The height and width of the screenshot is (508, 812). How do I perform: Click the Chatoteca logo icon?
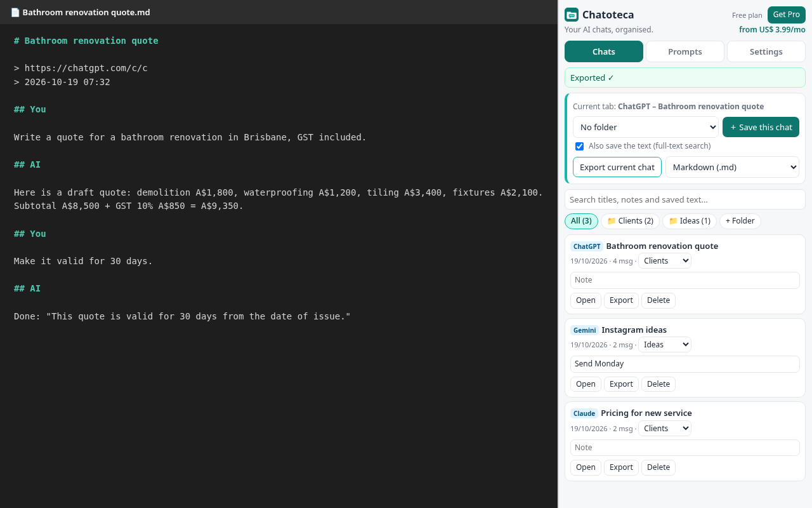point(572,15)
